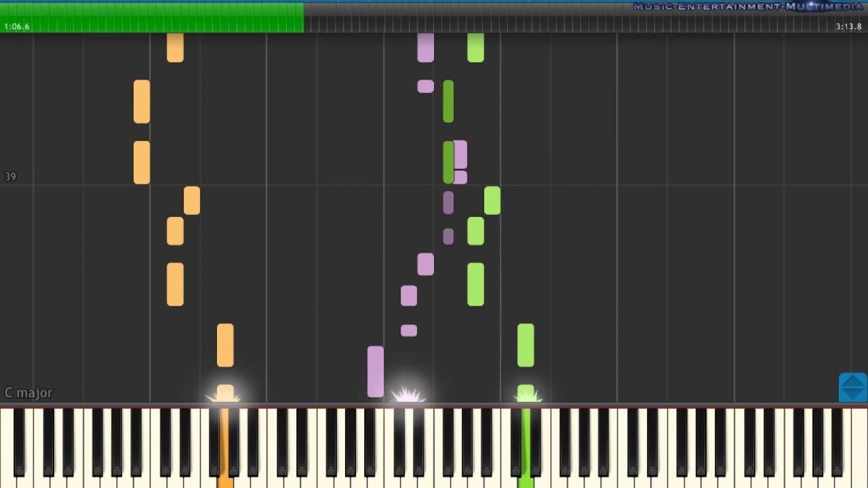Select the light green falling note above the lit green key

pyautogui.click(x=526, y=345)
